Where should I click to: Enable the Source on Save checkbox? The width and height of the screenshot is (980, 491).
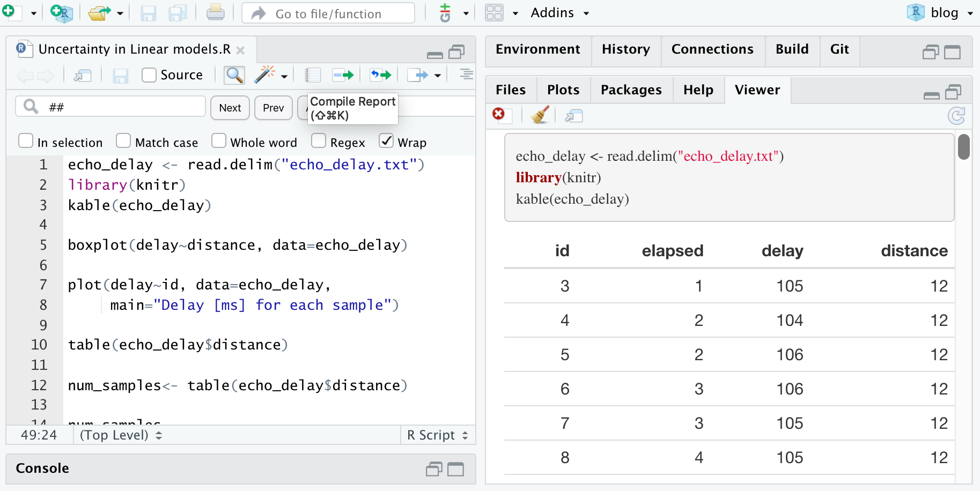pyautogui.click(x=149, y=75)
